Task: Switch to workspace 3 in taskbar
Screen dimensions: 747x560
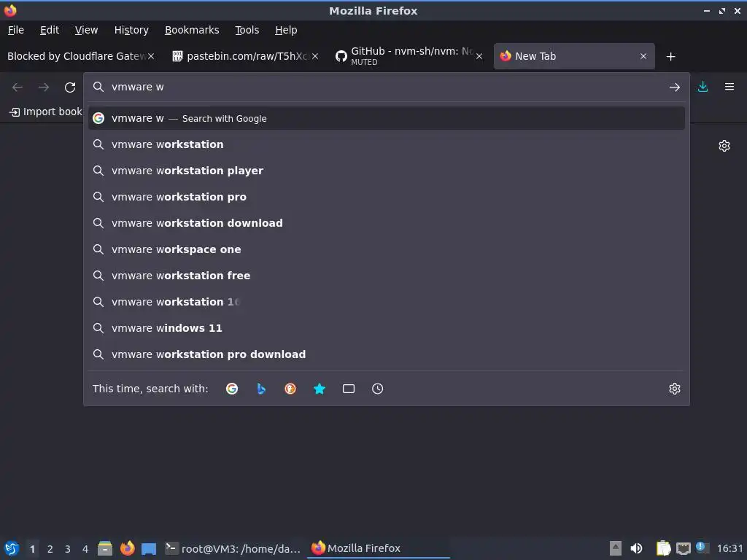Action: coord(68,549)
